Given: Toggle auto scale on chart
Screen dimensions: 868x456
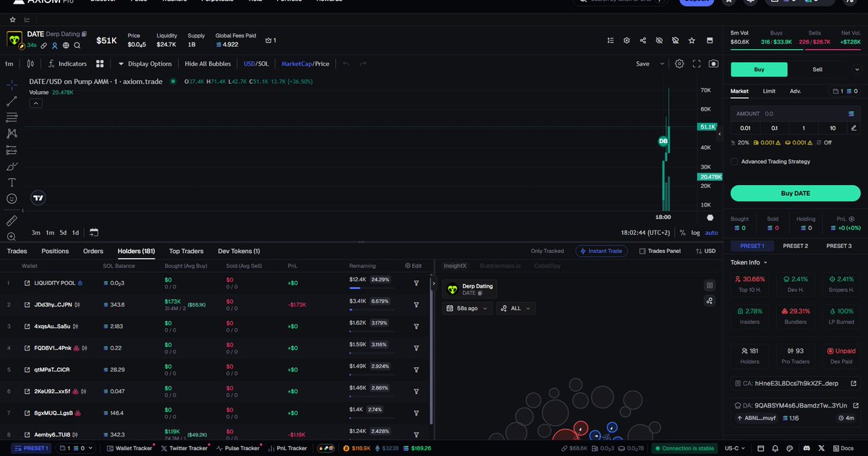Looking at the screenshot, I should (712, 233).
